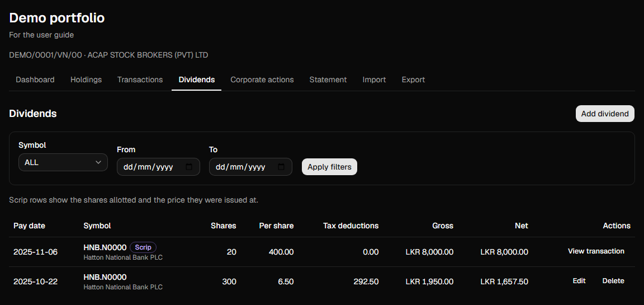Click the Actions column header

(617, 226)
